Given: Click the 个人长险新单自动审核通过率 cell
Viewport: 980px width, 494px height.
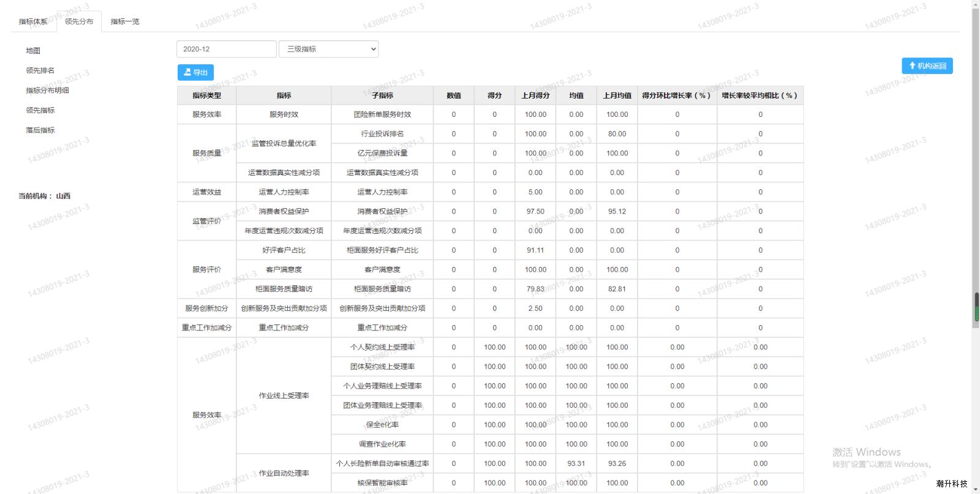Looking at the screenshot, I should [x=382, y=463].
